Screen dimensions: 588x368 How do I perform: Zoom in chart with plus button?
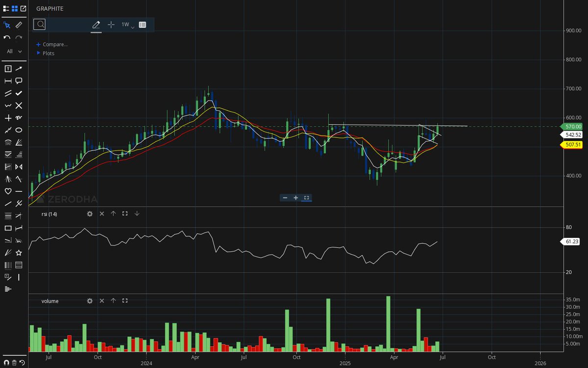pos(296,198)
